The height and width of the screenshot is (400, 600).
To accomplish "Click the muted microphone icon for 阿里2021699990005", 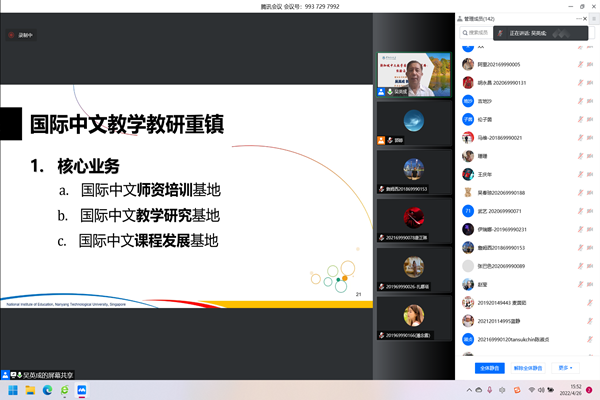I will click(x=579, y=64).
